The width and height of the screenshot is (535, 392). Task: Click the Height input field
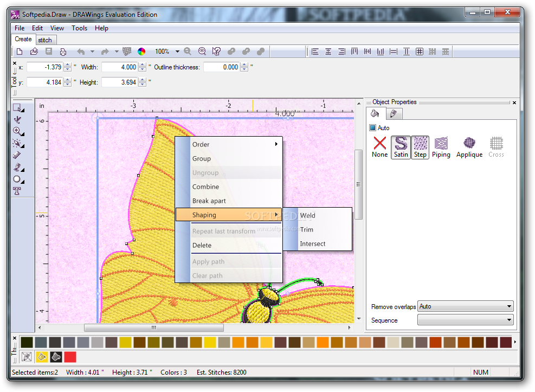coord(120,82)
